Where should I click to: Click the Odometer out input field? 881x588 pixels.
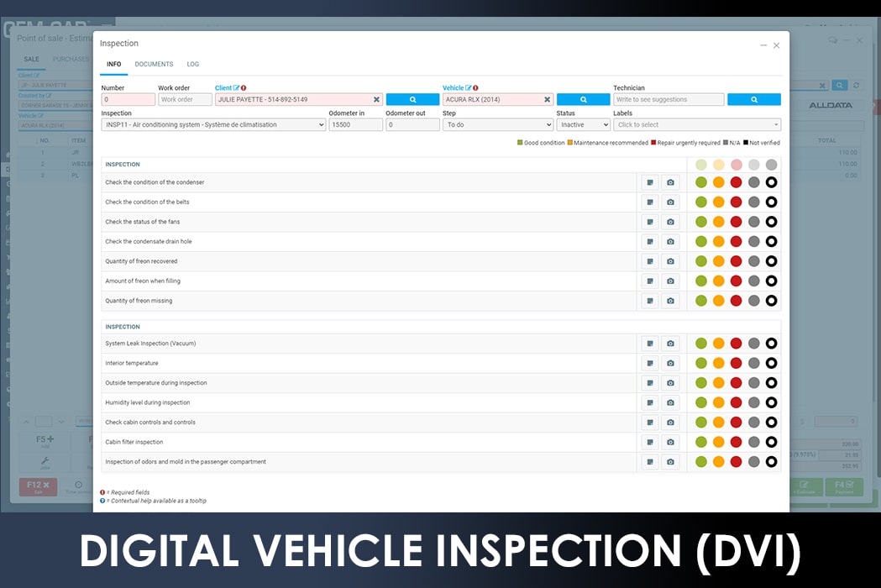(x=412, y=124)
